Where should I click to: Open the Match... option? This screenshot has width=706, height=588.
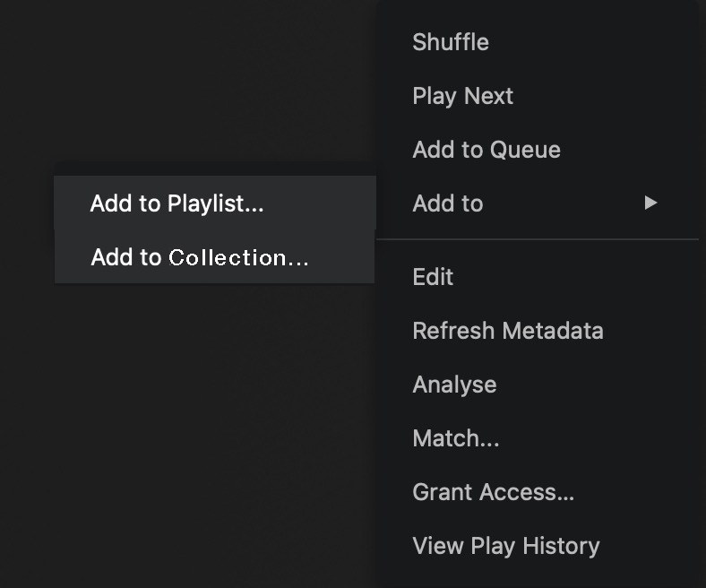tap(455, 438)
